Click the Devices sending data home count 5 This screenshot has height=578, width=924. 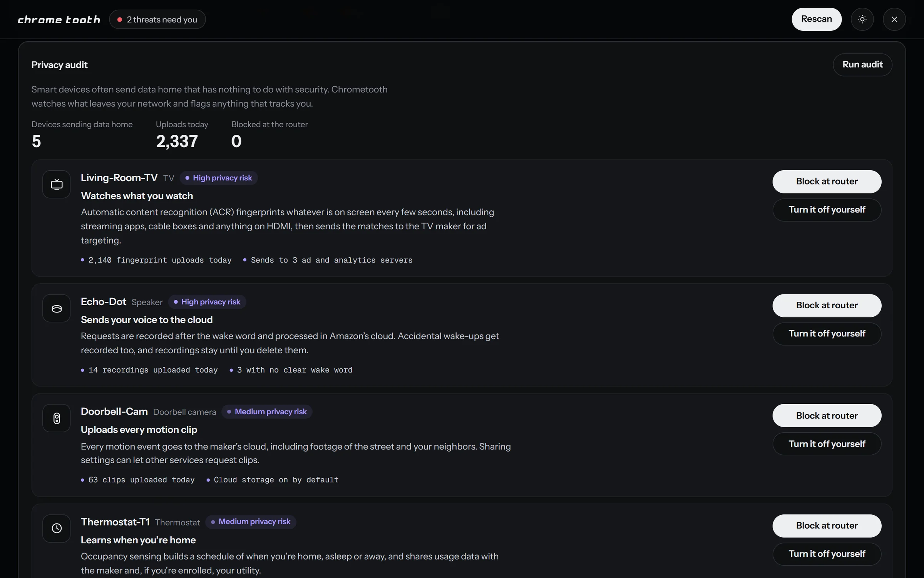tap(36, 141)
